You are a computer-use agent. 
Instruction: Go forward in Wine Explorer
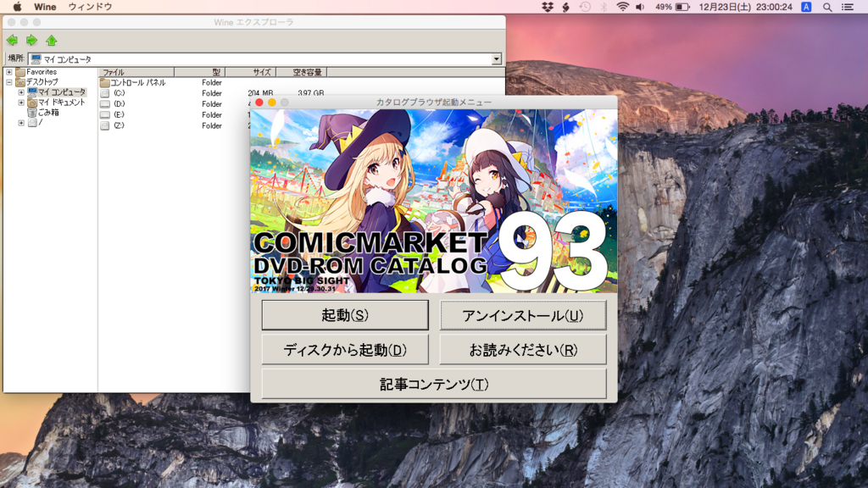pos(31,41)
